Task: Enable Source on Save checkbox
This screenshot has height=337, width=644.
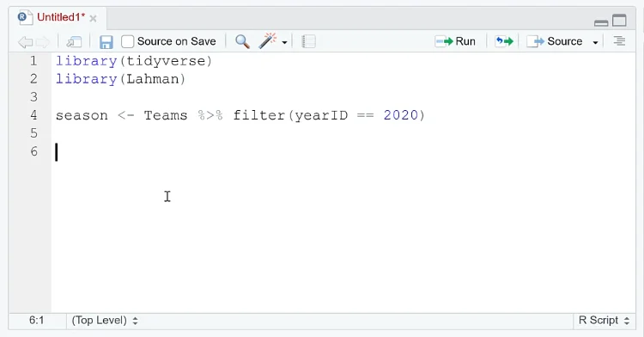Action: click(x=127, y=41)
